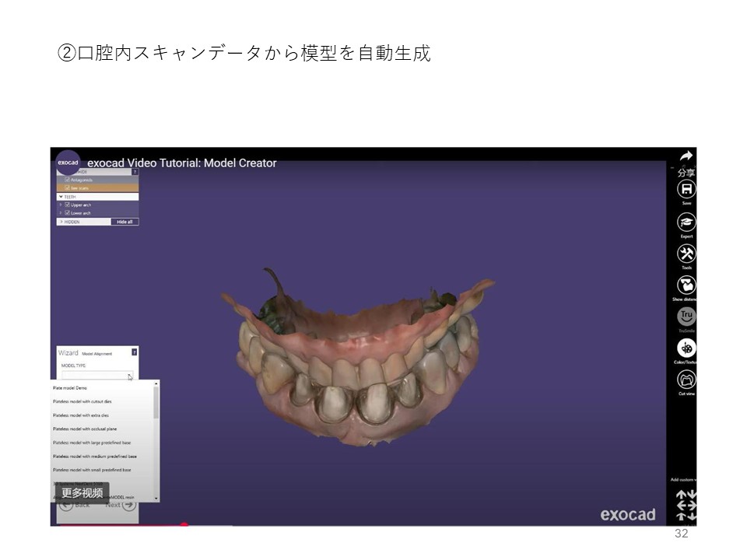Activate the Show distances icon
Image resolution: width=747 pixels, height=560 pixels.
(686, 285)
